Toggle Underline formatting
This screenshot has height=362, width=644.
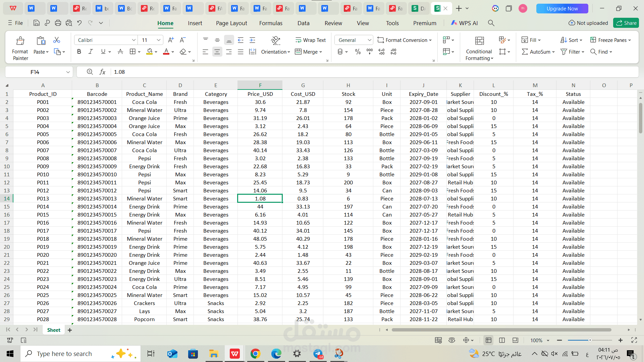(103, 52)
